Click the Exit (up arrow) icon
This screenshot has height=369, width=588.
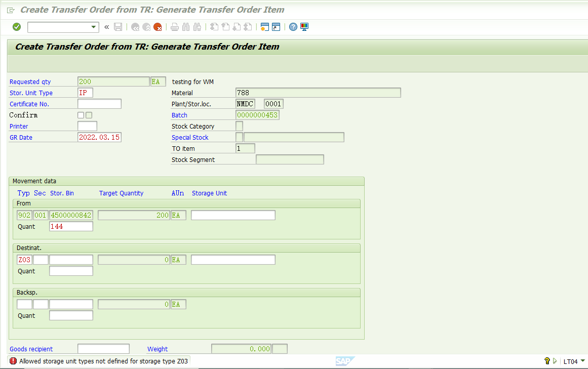click(x=146, y=27)
